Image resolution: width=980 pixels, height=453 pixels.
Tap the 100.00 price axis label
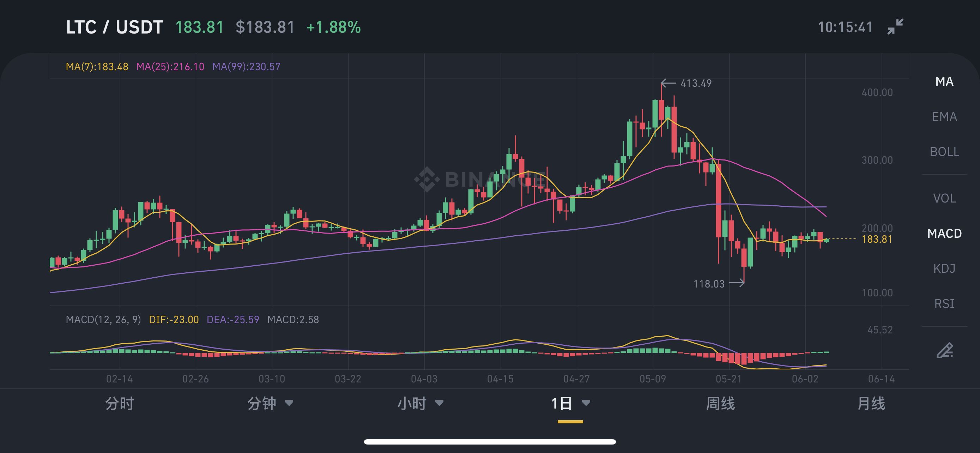tap(877, 293)
